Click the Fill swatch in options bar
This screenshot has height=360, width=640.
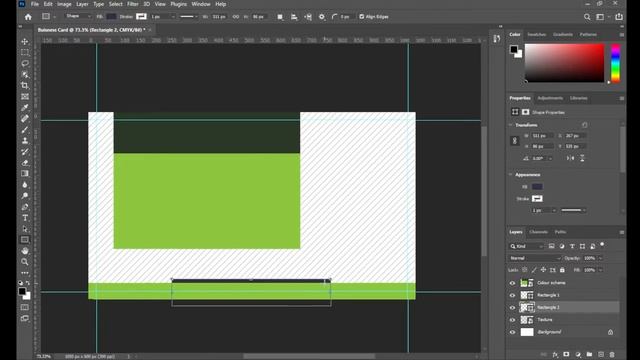click(111, 16)
